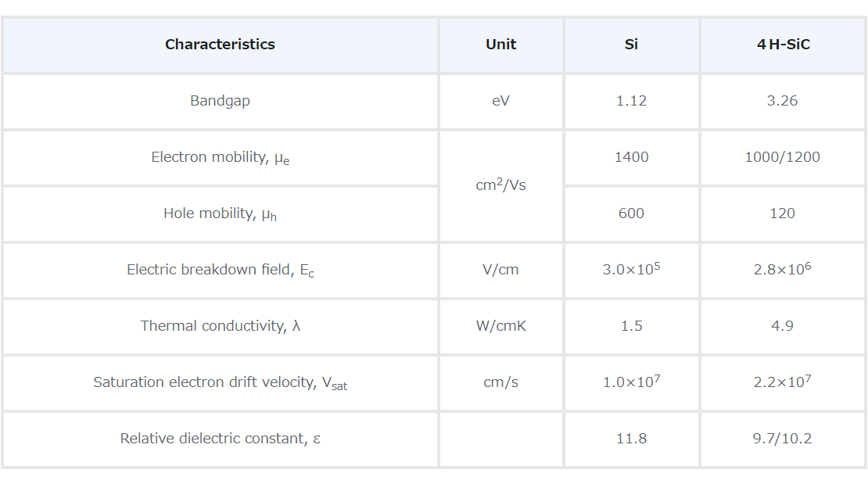The width and height of the screenshot is (868, 484).
Task: Click the Characteristics column header
Action: [x=220, y=45]
